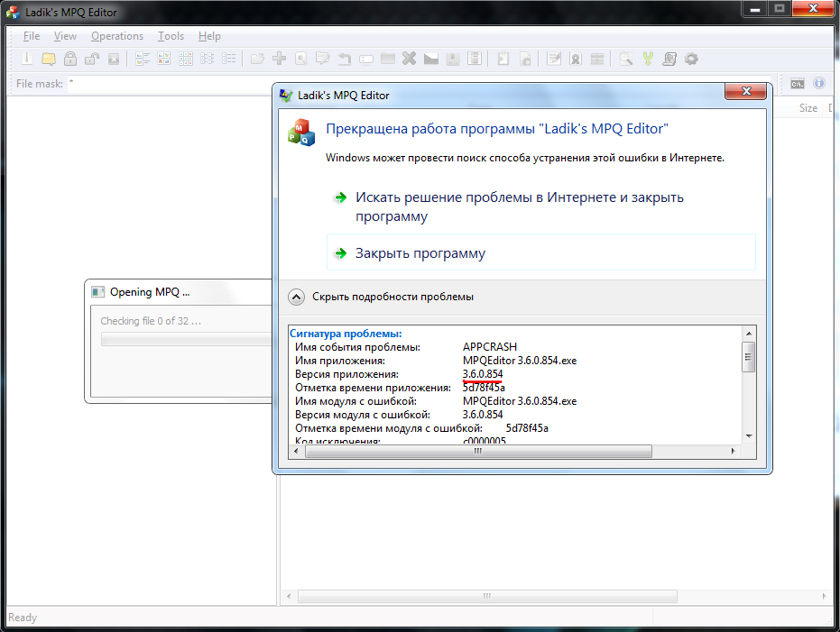Viewport: 840px width, 632px height.
Task: Maximize the Ladik's MPQ Editor window
Action: (x=780, y=8)
